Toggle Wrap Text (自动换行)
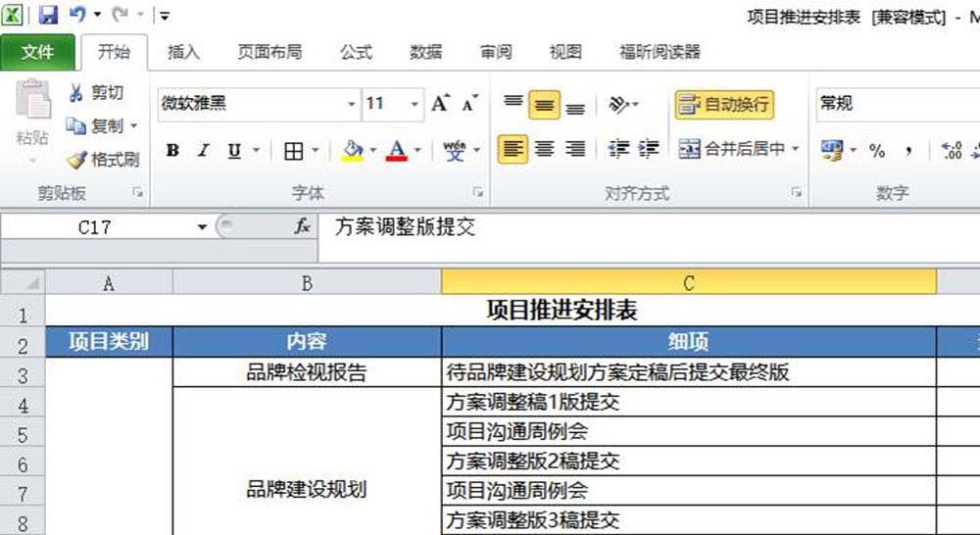The width and height of the screenshot is (980, 535). click(723, 104)
